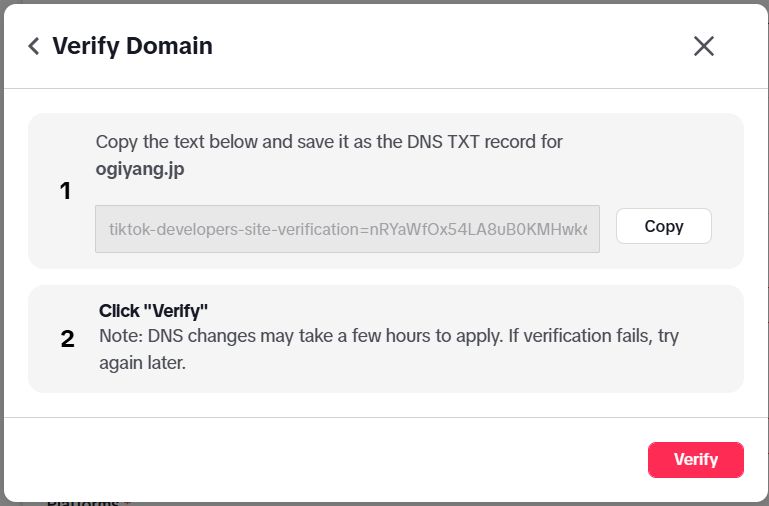Close the Verify Domain dialog
769x506 pixels.
704,46
